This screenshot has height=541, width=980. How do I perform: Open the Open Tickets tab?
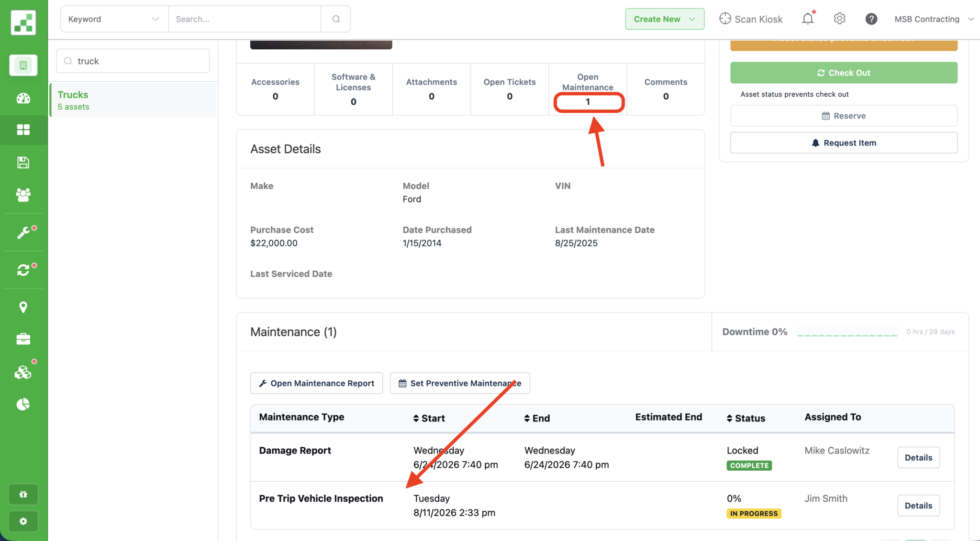(510, 89)
